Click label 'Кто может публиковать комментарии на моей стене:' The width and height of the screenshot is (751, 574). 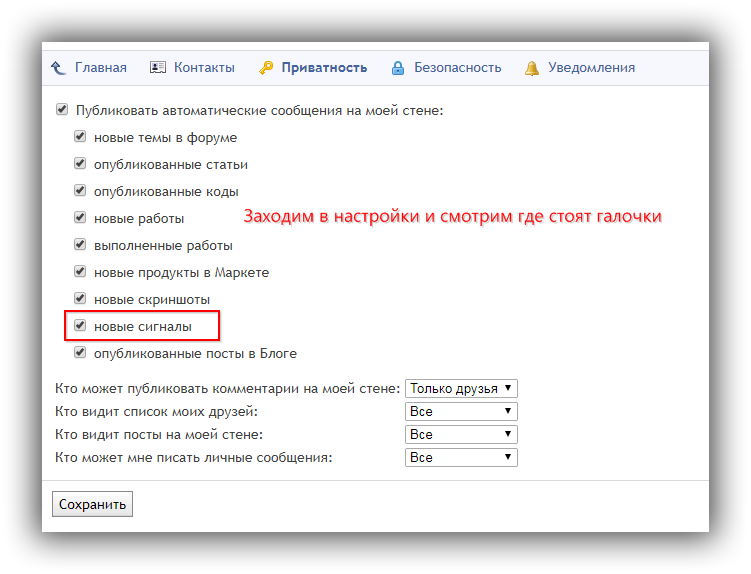pos(228,389)
